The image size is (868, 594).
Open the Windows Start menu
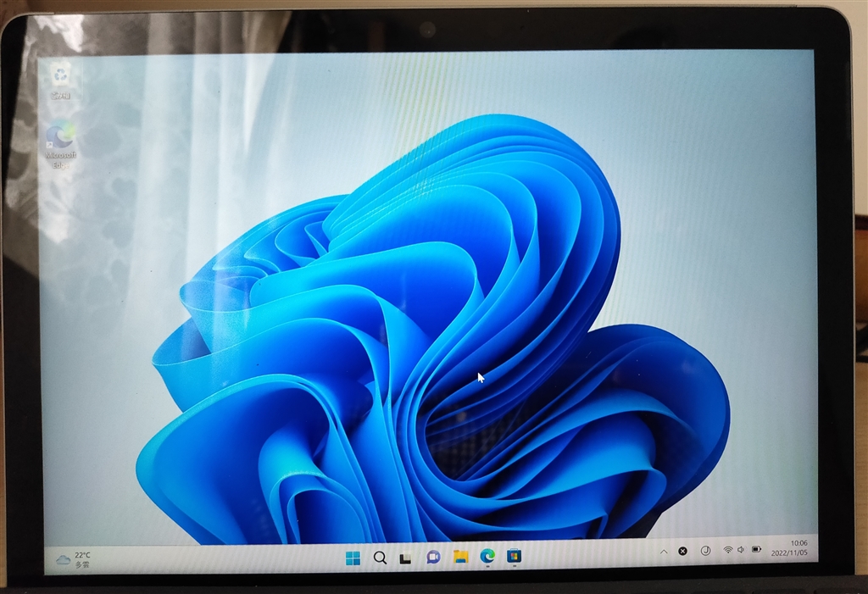coord(353,558)
